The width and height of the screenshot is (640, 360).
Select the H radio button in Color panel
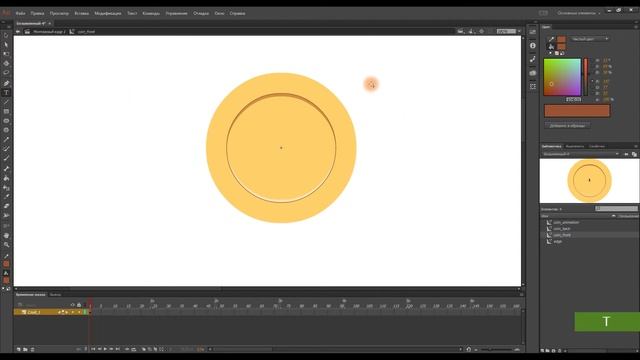coord(597,60)
